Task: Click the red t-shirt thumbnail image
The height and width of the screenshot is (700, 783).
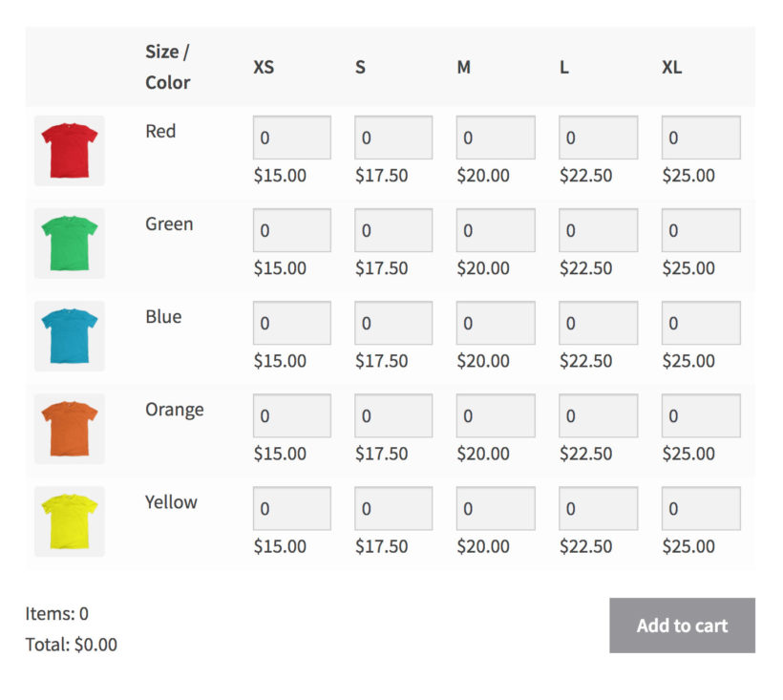Action: point(68,151)
